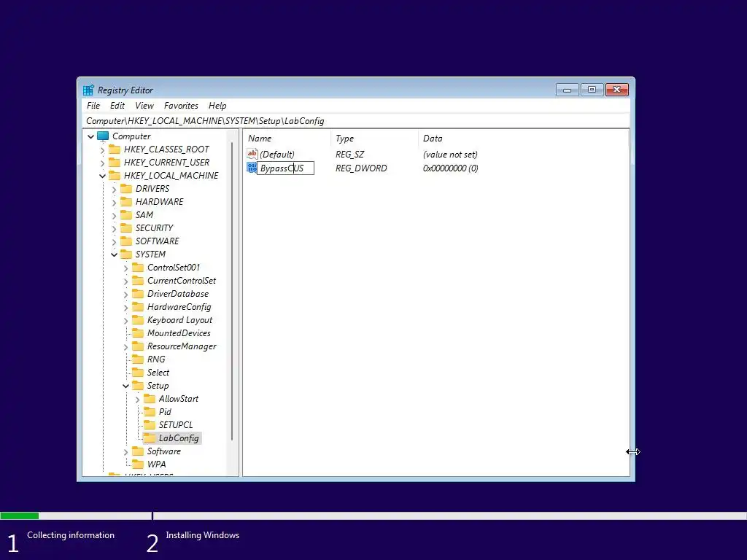Screen dimensions: 747x560
Task: Sort values by the Type column header
Action: point(374,139)
